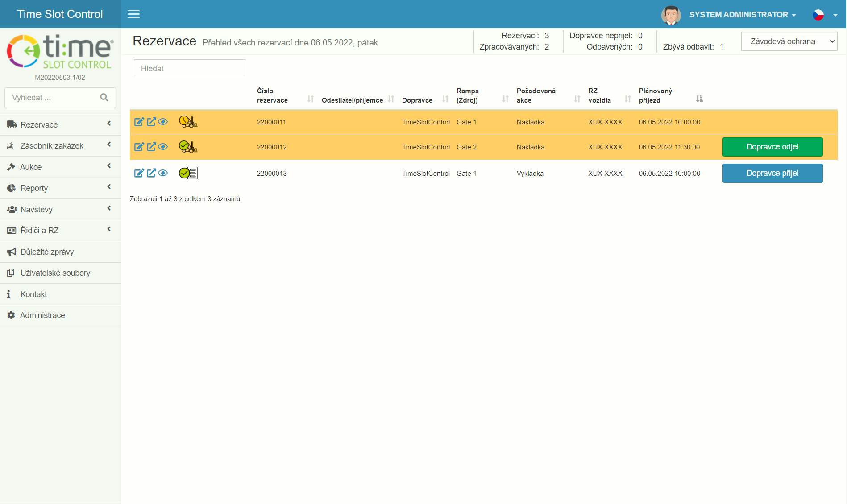
Task: Focus the Vyhledat sidebar search field
Action: (60, 98)
